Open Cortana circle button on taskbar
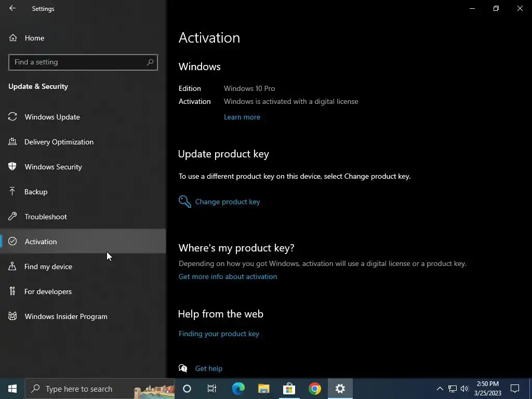This screenshot has height=399, width=532. click(187, 389)
